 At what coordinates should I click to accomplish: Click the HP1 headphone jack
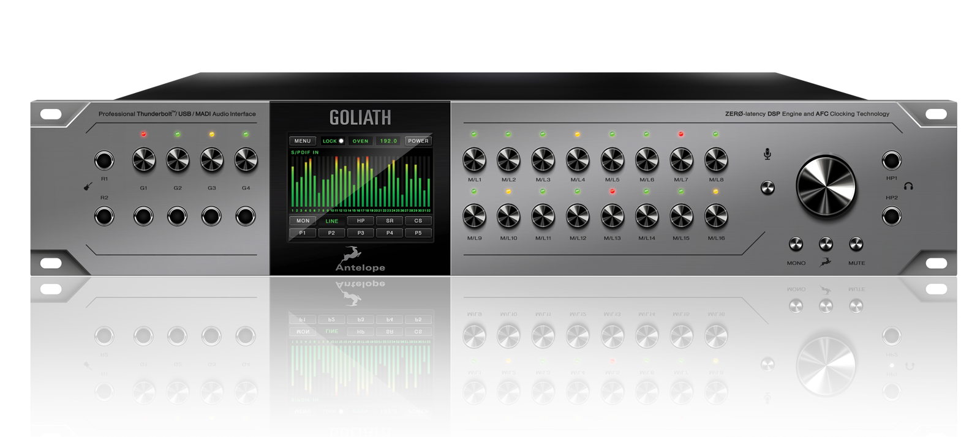tap(892, 160)
